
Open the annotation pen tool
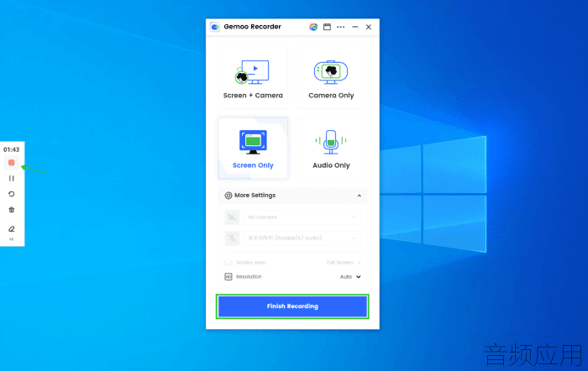tap(11, 228)
